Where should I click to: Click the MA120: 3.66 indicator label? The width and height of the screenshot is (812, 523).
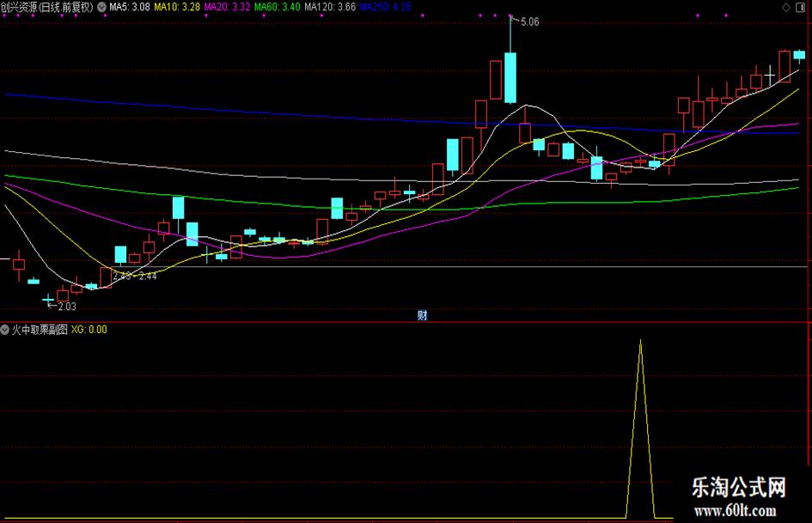330,7
